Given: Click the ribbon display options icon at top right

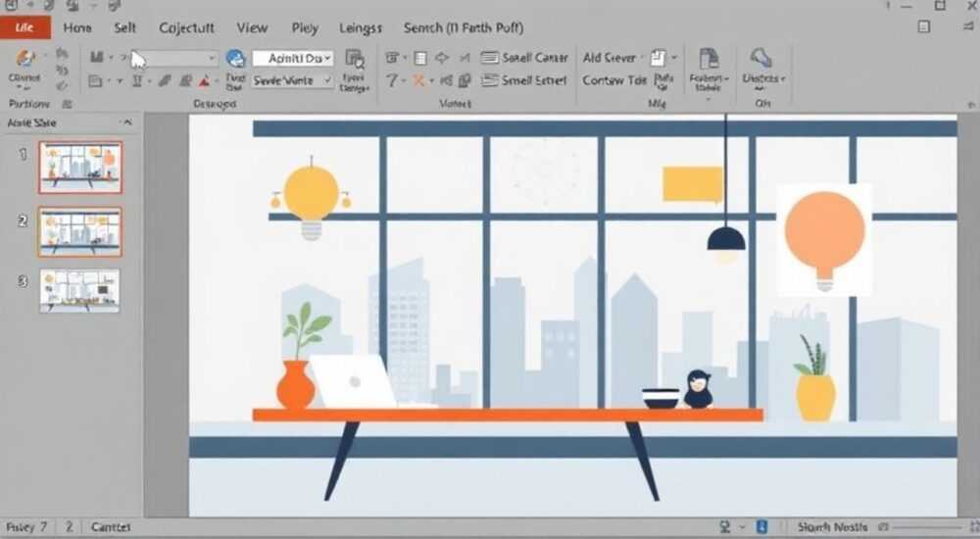Looking at the screenshot, I should coord(924,26).
